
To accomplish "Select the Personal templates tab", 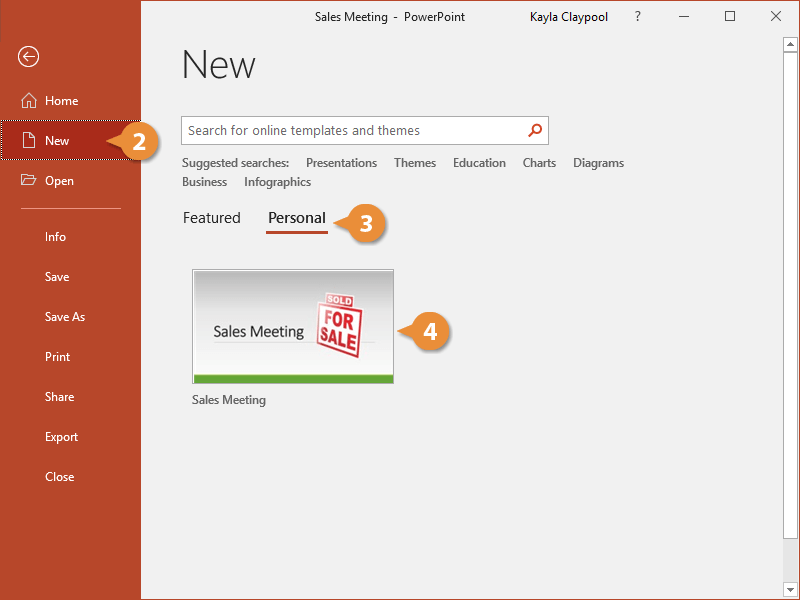I will click(296, 218).
